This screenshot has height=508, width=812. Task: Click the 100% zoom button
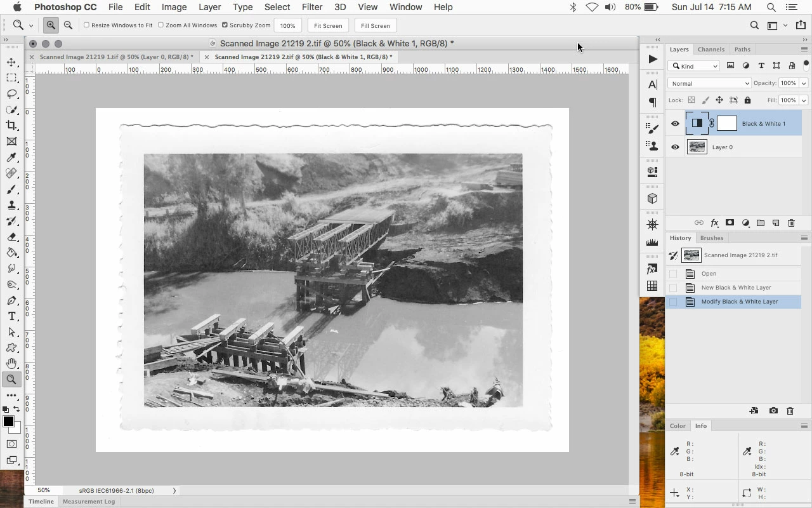tap(287, 25)
